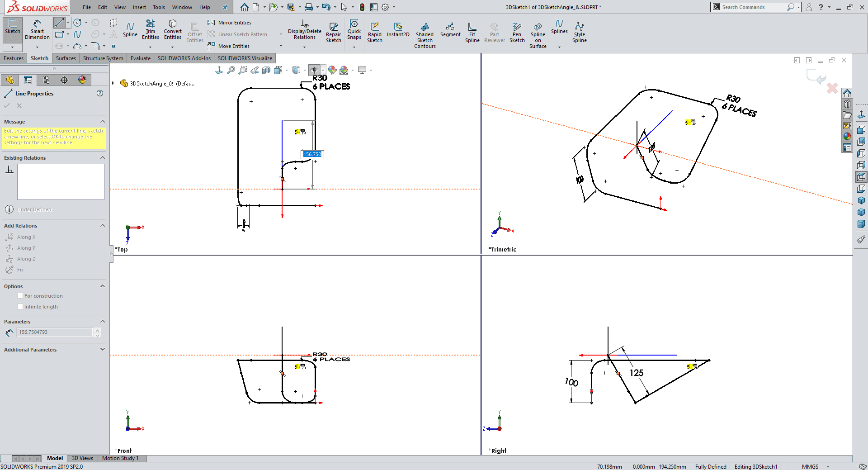Select the Mirror Entities tool
The height and width of the screenshot is (470, 868).
point(230,23)
